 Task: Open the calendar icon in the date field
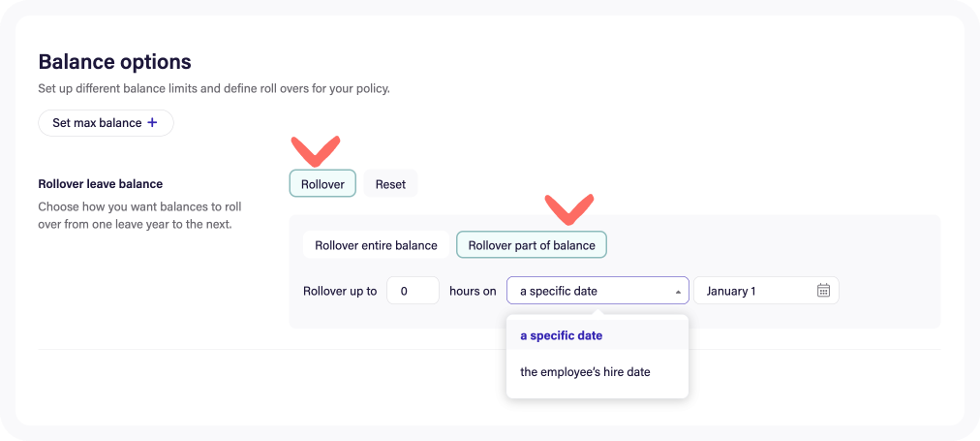(824, 290)
